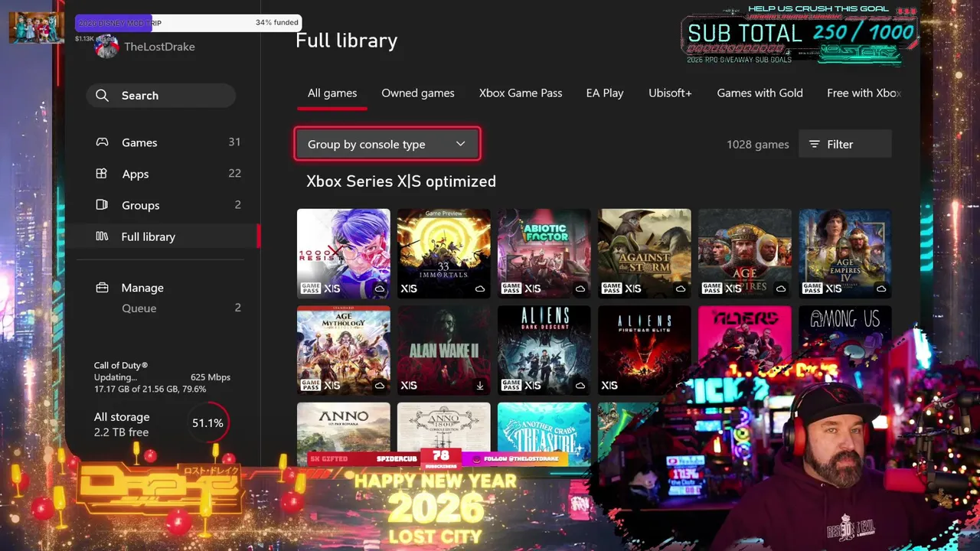Viewport: 980px width, 551px height.
Task: Click the dropdown chevron arrow in Group by
Action: [x=460, y=144]
